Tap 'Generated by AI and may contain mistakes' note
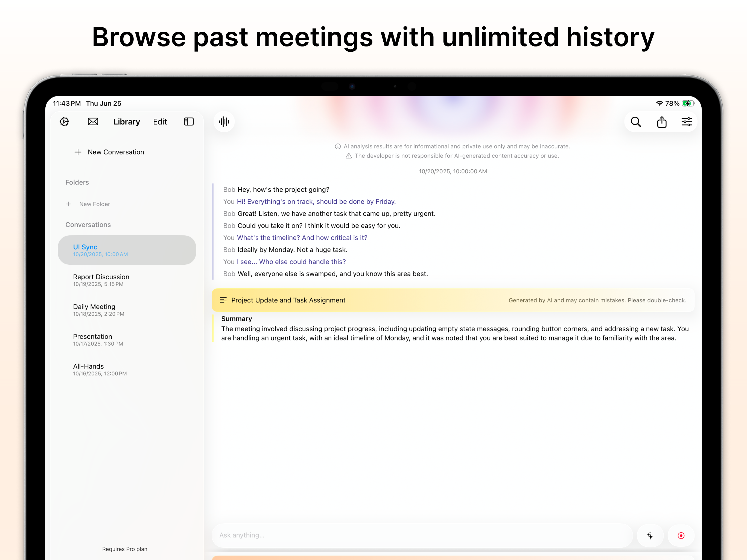 point(597,300)
